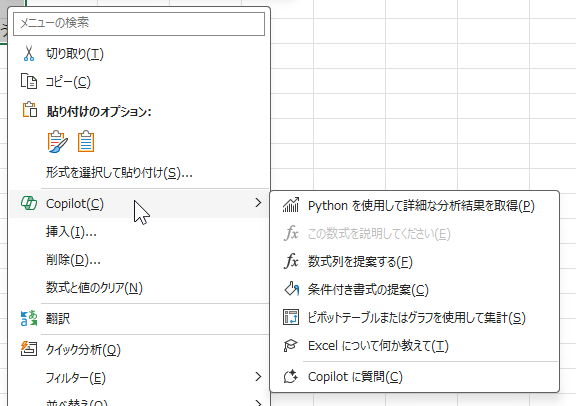Click the Paste Options clipboard icon
576x406 pixels.
[30, 109]
